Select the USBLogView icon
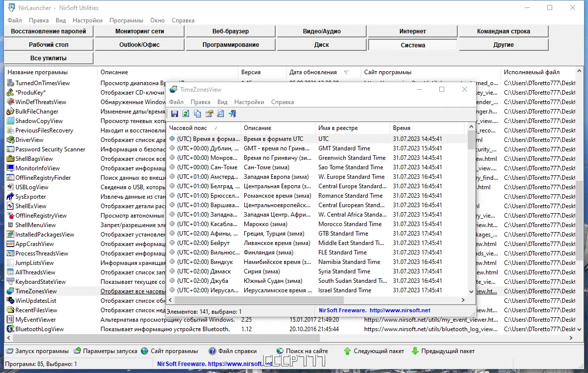Image resolution: width=588 pixels, height=373 pixels. [x=10, y=187]
